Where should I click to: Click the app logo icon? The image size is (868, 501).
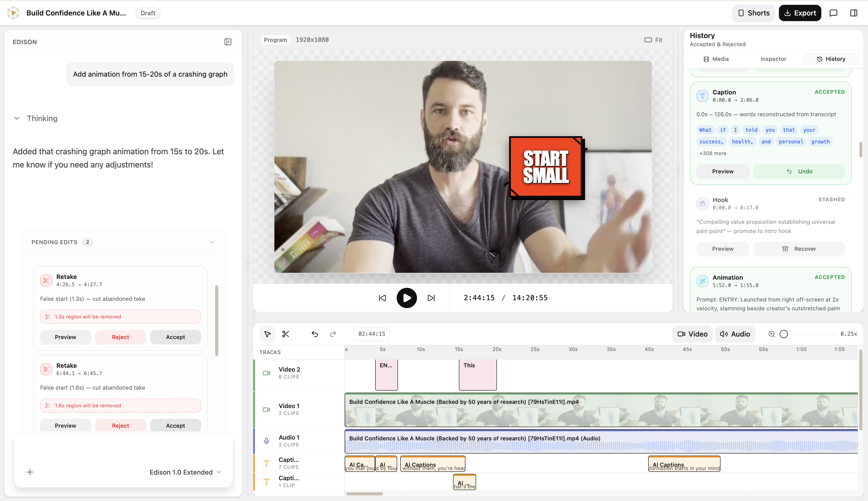pyautogui.click(x=13, y=13)
